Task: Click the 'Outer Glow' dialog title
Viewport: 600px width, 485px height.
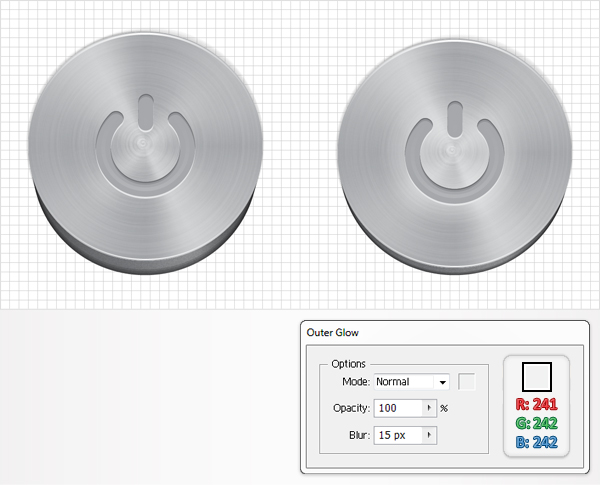Action: 333,333
